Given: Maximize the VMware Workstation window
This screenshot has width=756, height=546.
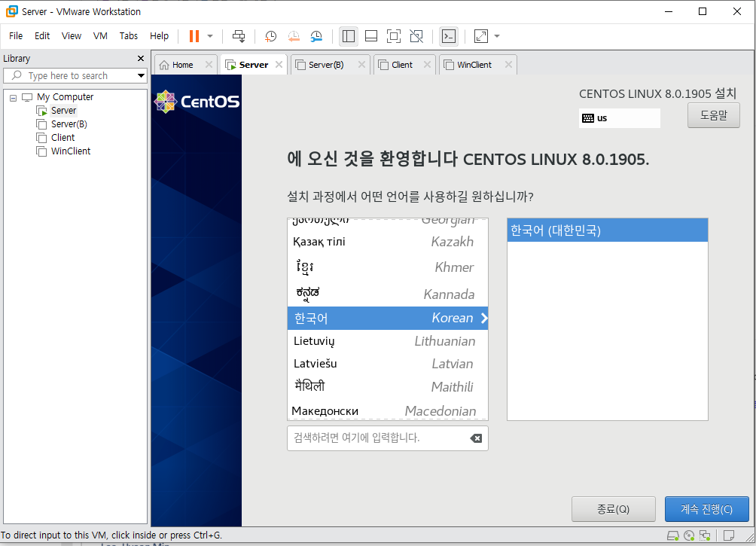Looking at the screenshot, I should (x=703, y=11).
